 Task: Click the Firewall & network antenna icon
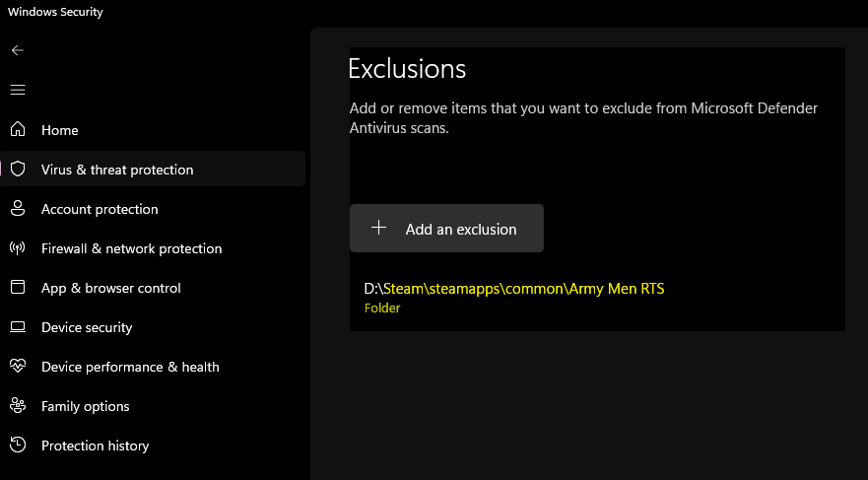(x=17, y=248)
